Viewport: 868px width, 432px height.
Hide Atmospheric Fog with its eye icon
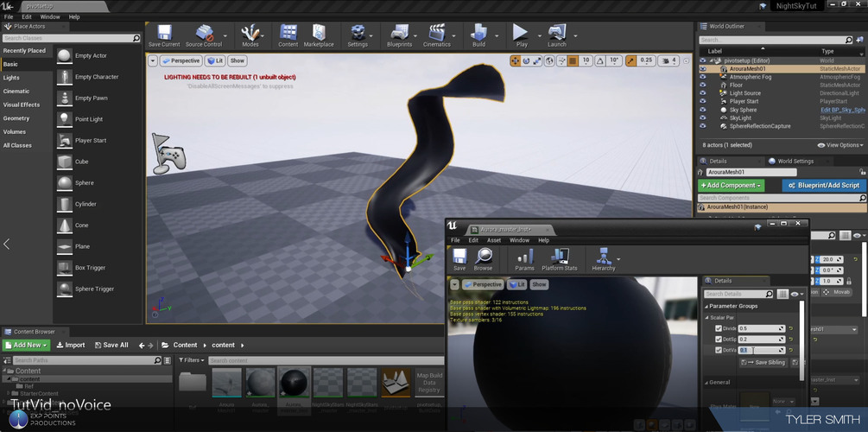[702, 77]
